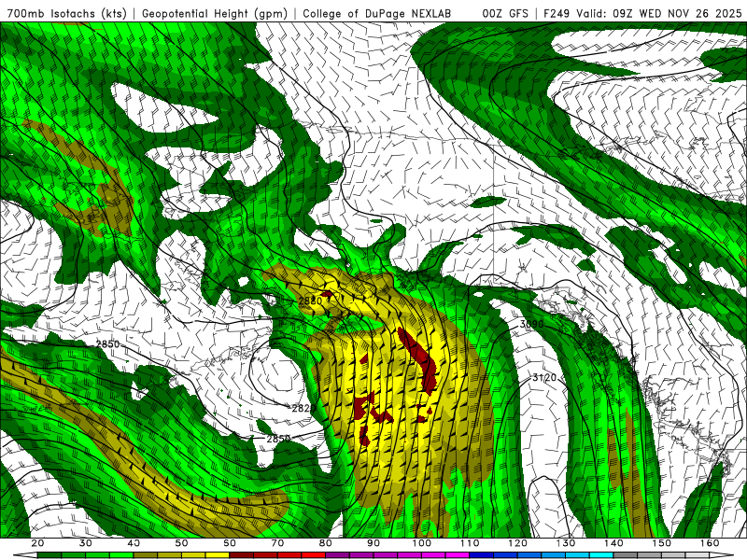747x560 pixels.
Task: Click the 80 tick label on colorbar
Action: (325, 543)
